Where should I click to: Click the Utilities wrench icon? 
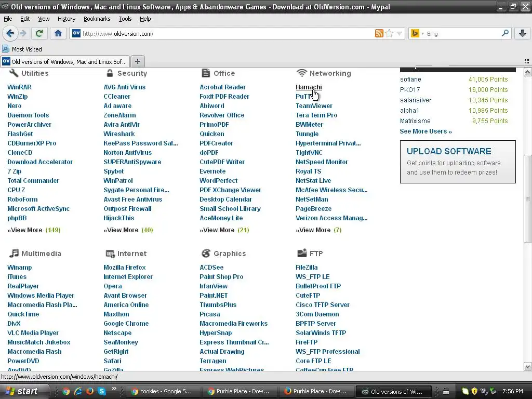coord(14,73)
